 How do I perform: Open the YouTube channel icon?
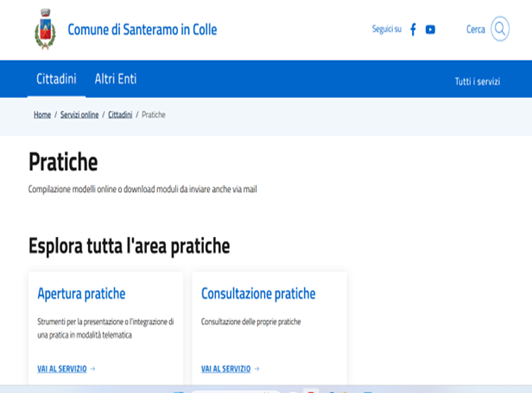click(430, 30)
